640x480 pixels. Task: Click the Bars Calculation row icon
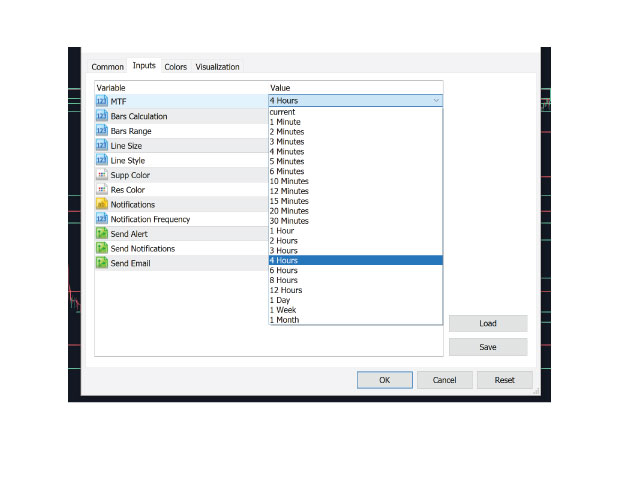pyautogui.click(x=102, y=116)
